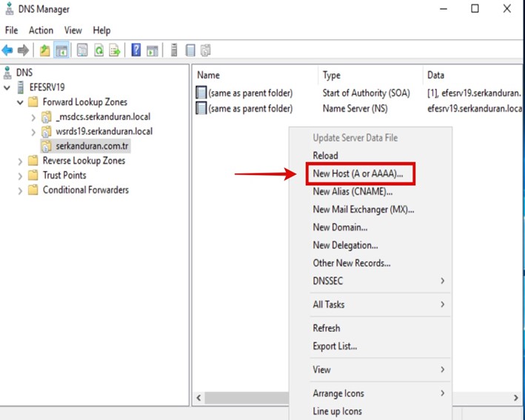Click the green Refresh toolbar icon
This screenshot has height=420, width=525.
coord(98,50)
